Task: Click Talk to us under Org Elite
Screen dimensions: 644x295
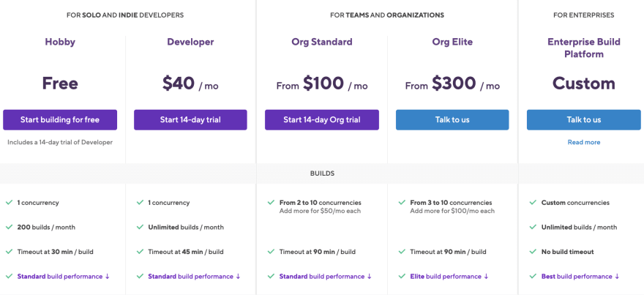Action: pyautogui.click(x=452, y=120)
